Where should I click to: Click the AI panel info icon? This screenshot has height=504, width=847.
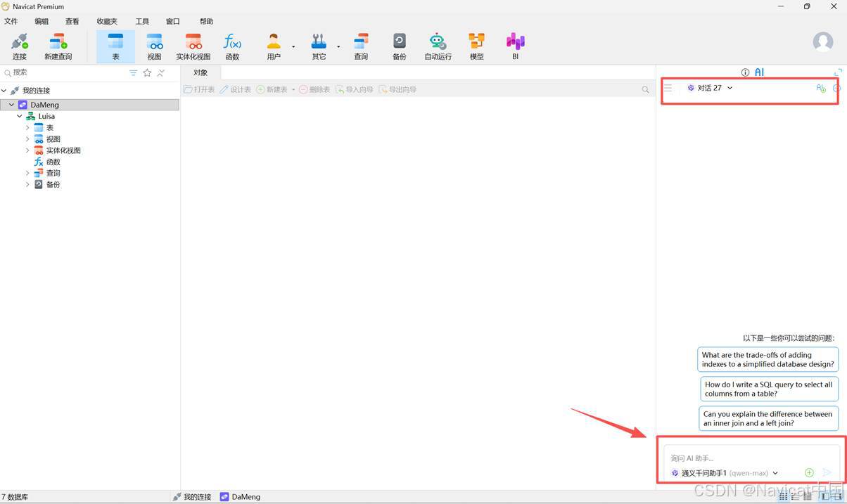tap(745, 72)
